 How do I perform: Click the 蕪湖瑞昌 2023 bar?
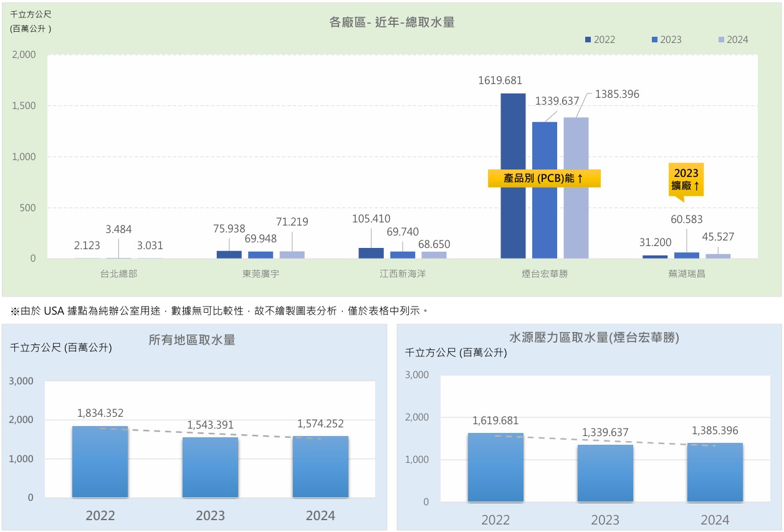click(x=686, y=255)
